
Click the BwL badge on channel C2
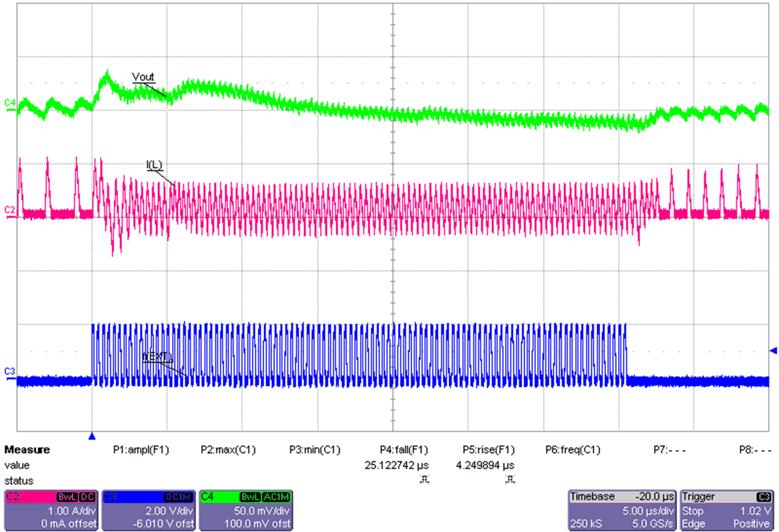pos(67,496)
